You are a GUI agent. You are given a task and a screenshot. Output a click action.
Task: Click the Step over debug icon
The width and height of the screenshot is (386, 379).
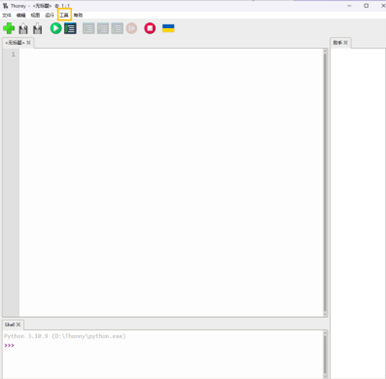(88, 28)
